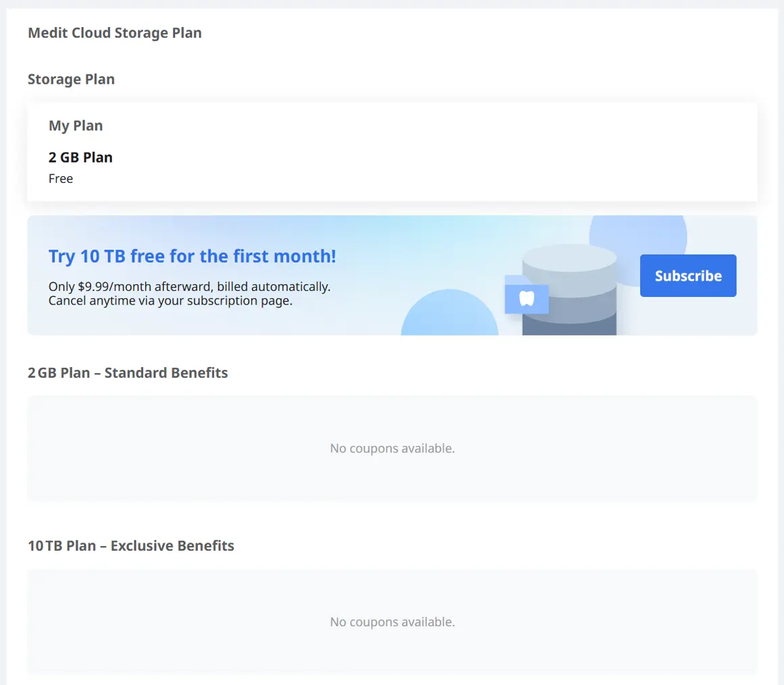Viewport: 784px width, 685px height.
Task: Click '2 GB Plan – Standard Benefits' heading
Action: coord(128,373)
